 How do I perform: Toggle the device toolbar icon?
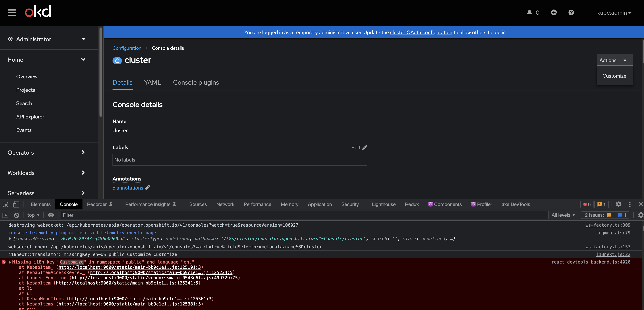[x=16, y=204]
